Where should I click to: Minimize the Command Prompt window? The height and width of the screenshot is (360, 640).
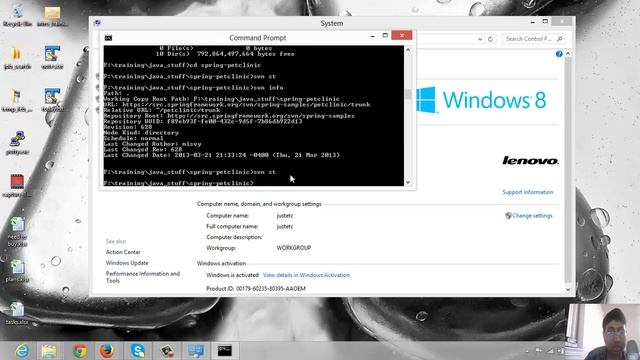tap(372, 36)
